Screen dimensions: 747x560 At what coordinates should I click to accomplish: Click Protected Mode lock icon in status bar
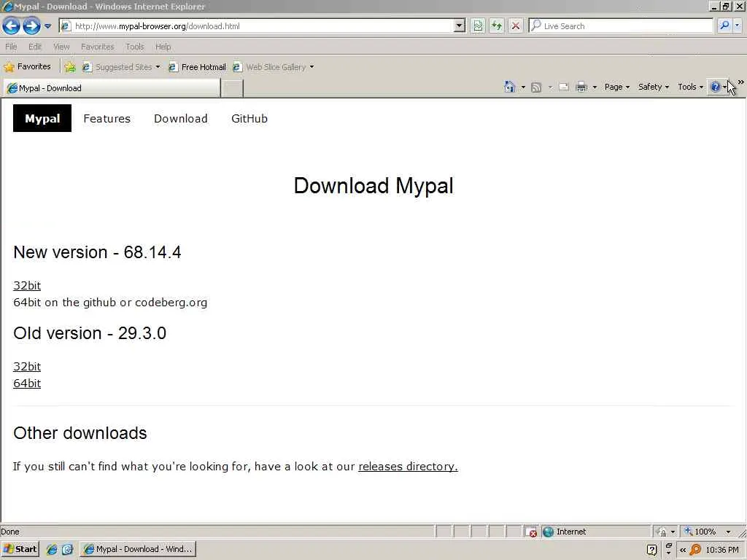[x=661, y=532]
